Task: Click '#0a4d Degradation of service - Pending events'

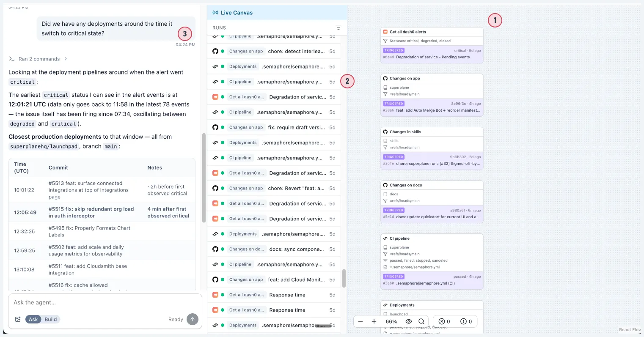Action: (x=426, y=57)
